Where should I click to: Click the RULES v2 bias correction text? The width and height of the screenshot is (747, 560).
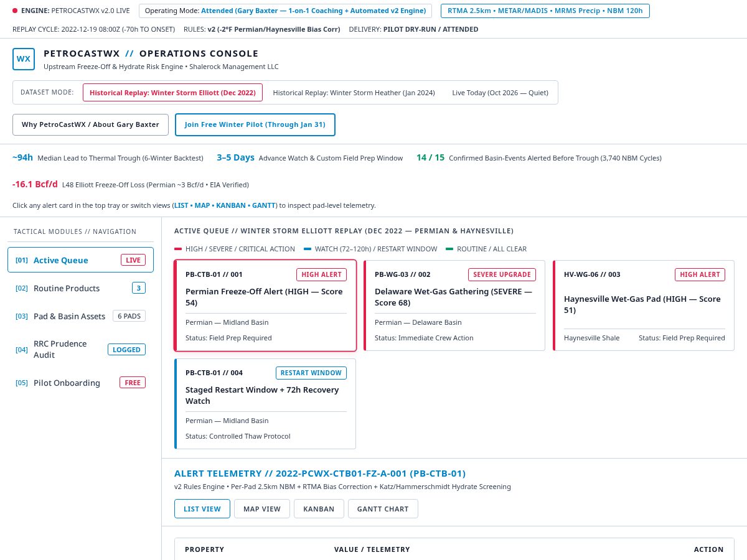click(263, 29)
